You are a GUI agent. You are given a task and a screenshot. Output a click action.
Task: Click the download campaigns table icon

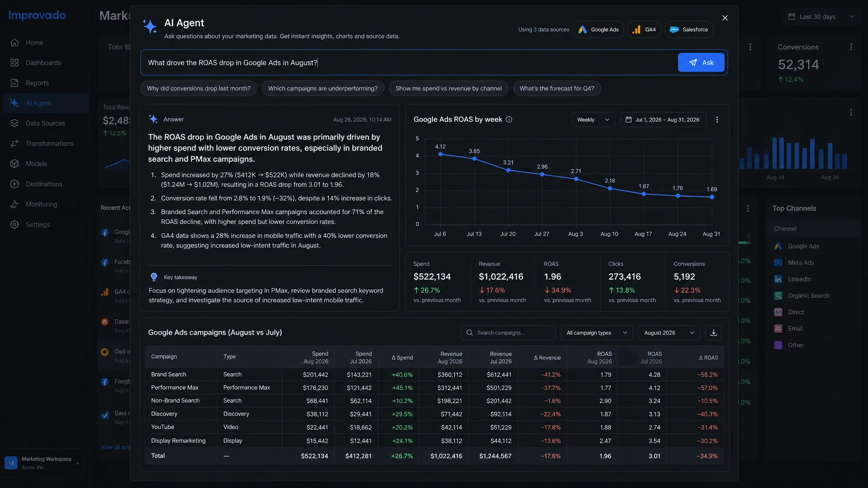(x=714, y=333)
